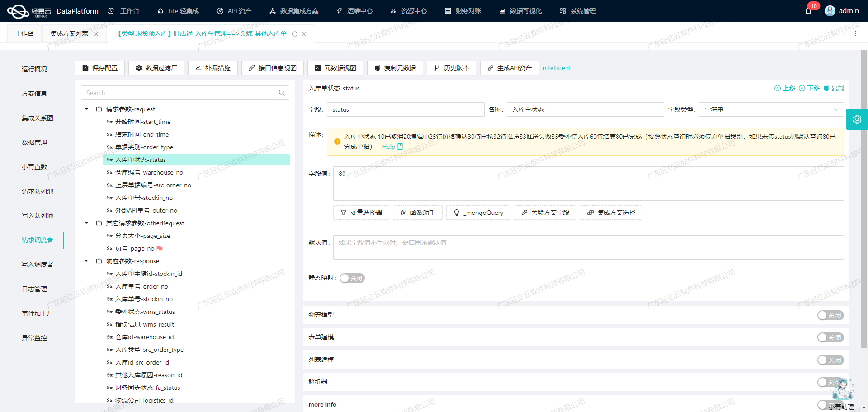Turn on the 表单建模 switch
Viewport: 868px width, 412px height.
pos(830,337)
